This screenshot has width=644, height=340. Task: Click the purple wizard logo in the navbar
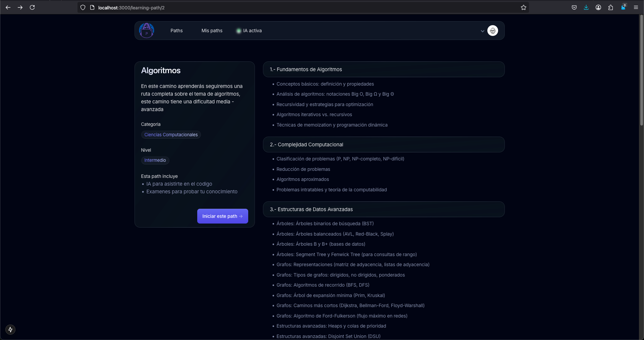146,30
